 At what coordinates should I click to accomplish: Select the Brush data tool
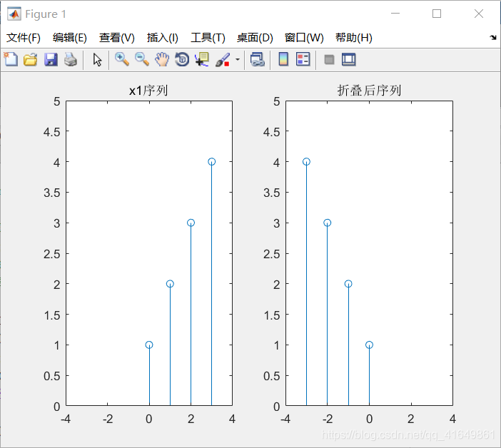223,60
